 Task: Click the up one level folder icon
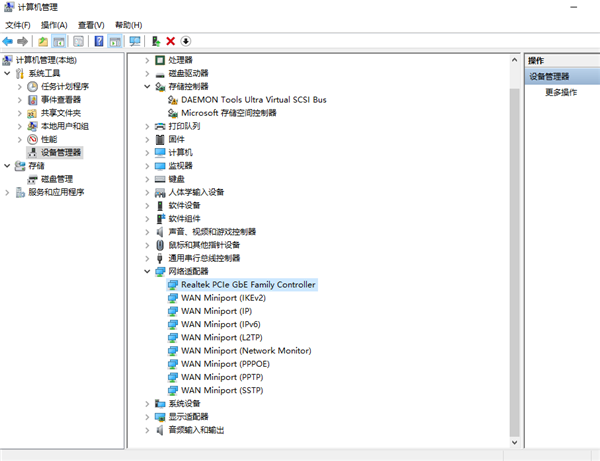[x=43, y=41]
